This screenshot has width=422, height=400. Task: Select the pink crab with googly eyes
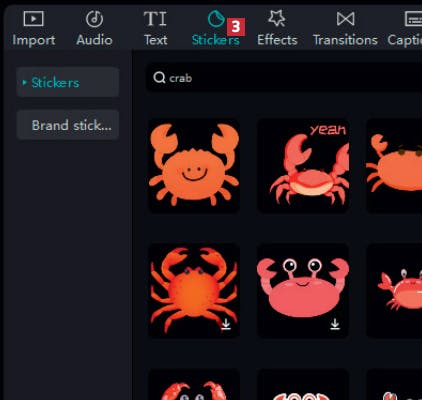(303, 291)
